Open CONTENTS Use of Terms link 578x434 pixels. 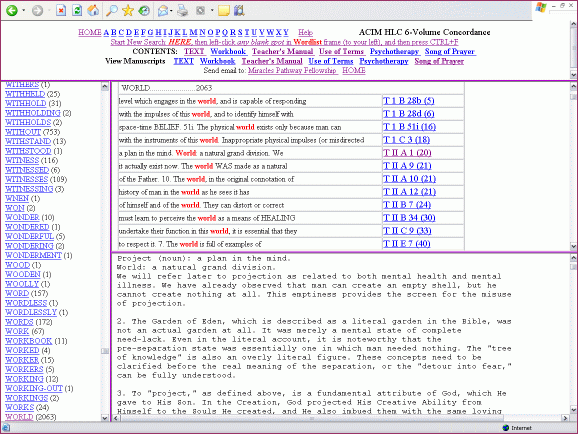coord(341,52)
